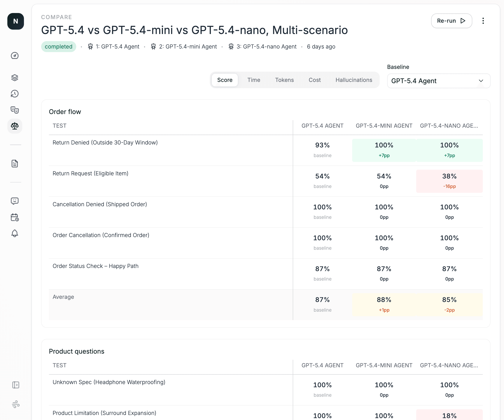Select the Cost metric tab
The height and width of the screenshot is (420, 504).
click(x=314, y=80)
